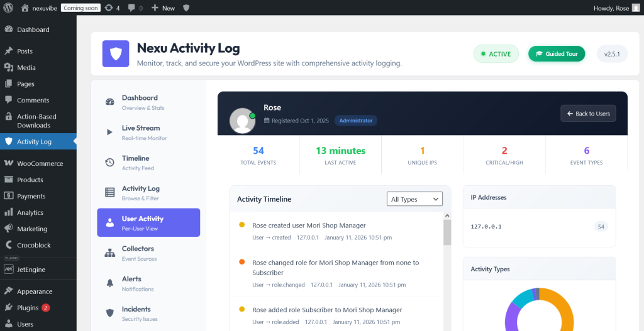The height and width of the screenshot is (331, 644).
Task: Click the Pages icon in sidebar
Action: tap(9, 84)
